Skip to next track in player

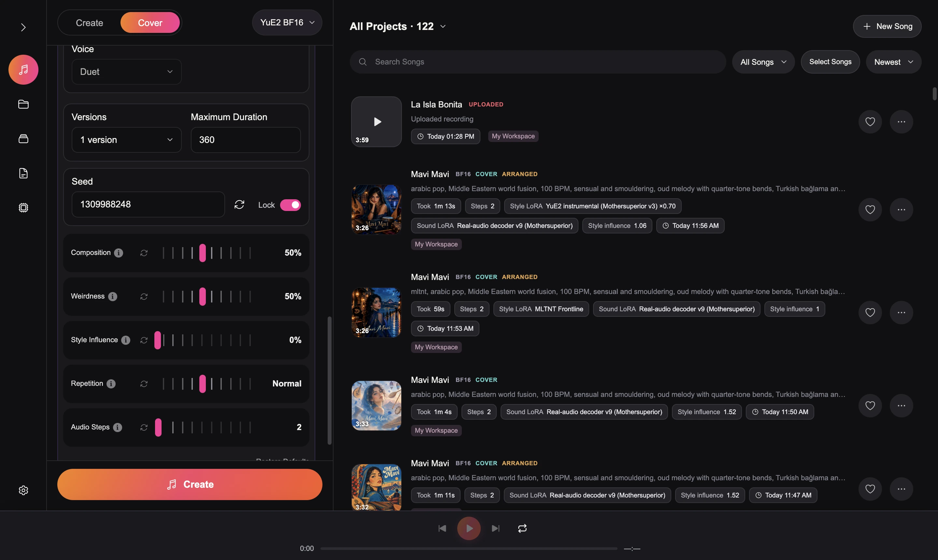click(496, 528)
